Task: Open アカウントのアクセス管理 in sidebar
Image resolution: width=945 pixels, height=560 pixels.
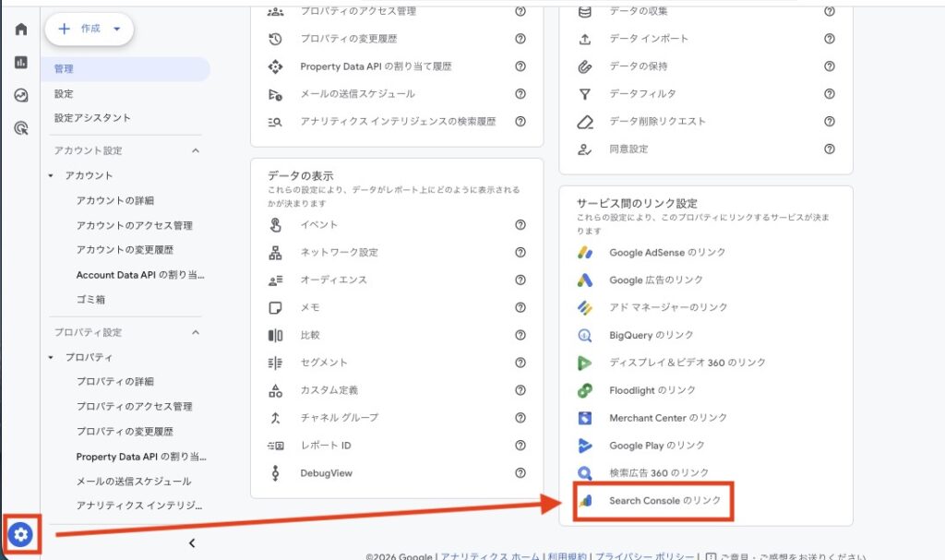Action: coord(135,225)
